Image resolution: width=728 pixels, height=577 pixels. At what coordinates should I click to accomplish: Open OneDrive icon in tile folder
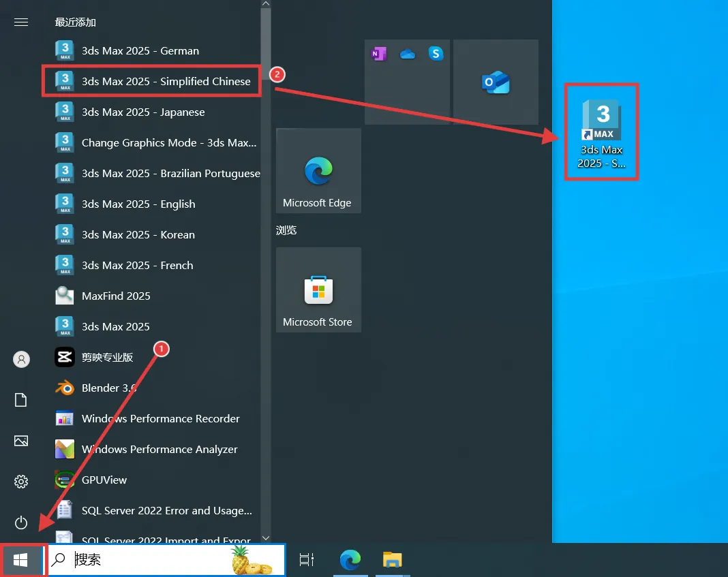(x=408, y=54)
